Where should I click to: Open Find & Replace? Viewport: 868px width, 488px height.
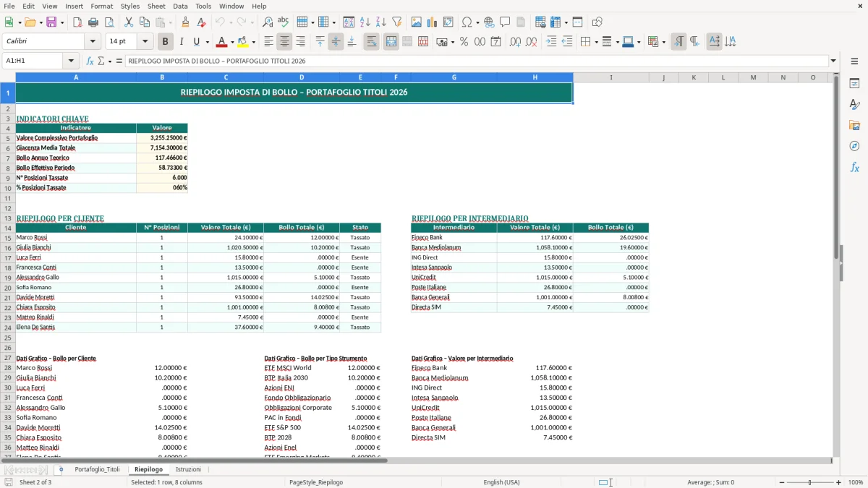[268, 22]
